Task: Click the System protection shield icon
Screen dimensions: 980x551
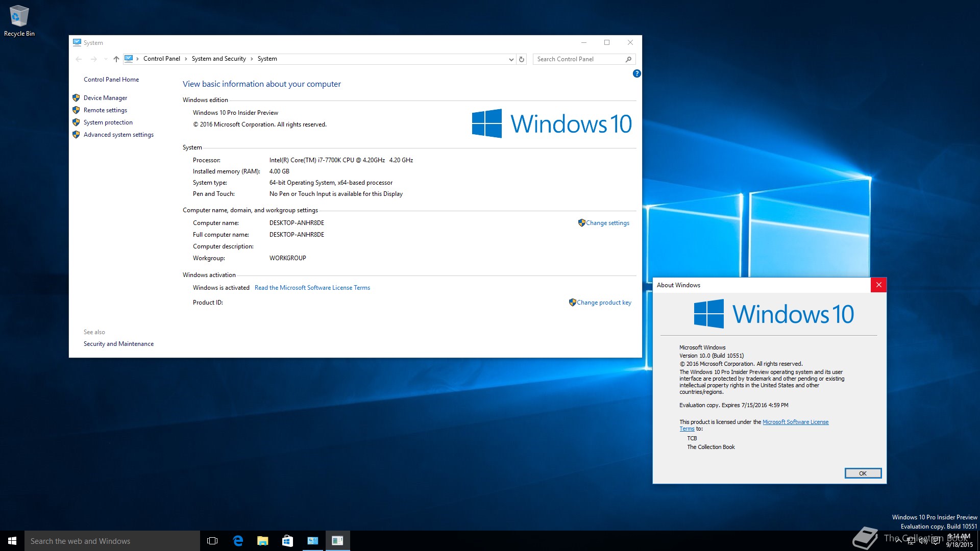Action: click(x=76, y=122)
